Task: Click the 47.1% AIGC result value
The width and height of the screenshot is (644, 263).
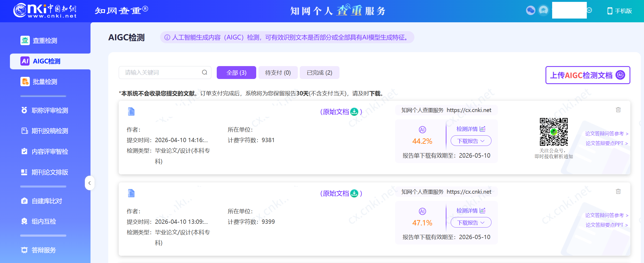Action: [x=422, y=223]
